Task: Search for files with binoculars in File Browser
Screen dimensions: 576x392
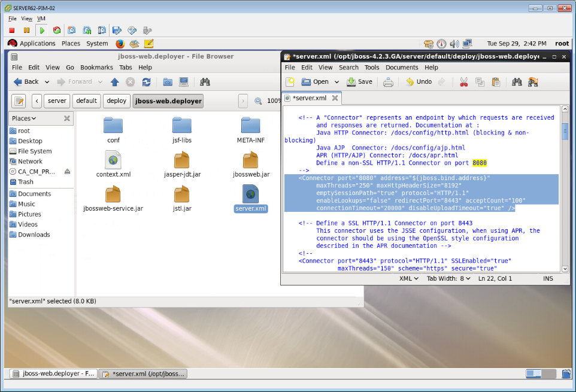Action: click(x=205, y=82)
